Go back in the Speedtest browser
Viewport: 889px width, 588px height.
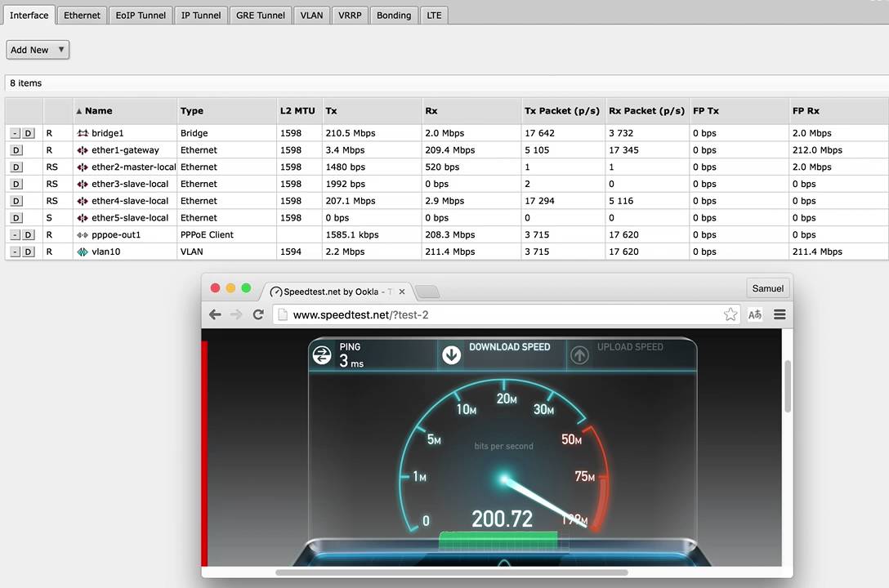[215, 314]
